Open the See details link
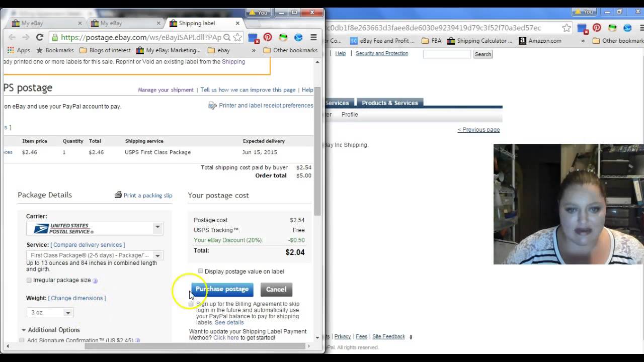 229,323
